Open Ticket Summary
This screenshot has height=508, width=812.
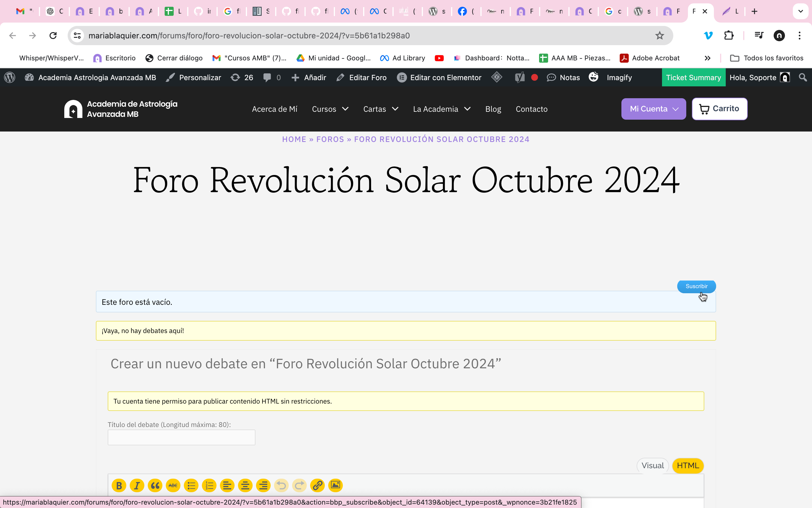tap(693, 78)
